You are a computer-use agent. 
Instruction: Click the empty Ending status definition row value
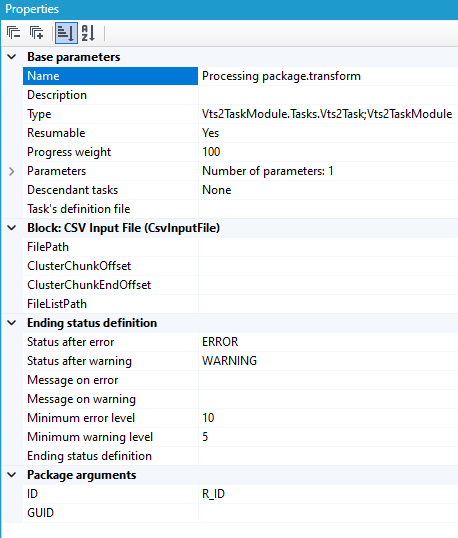(328, 456)
